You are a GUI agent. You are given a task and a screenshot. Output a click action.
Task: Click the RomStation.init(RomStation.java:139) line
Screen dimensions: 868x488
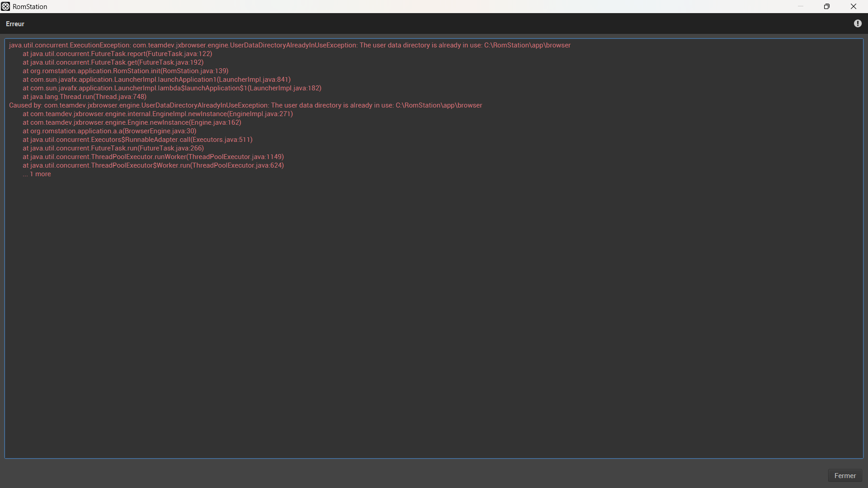(x=126, y=71)
